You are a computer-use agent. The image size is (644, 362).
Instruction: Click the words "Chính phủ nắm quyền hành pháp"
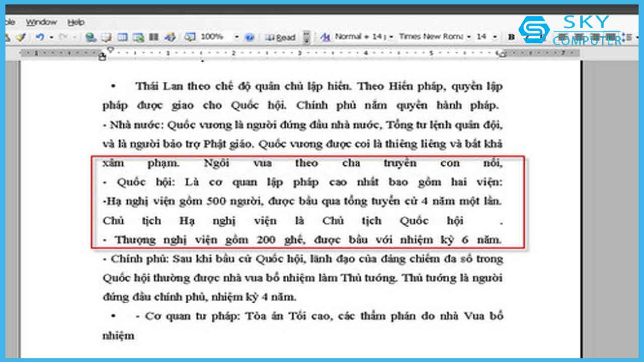pyautogui.click(x=397, y=106)
